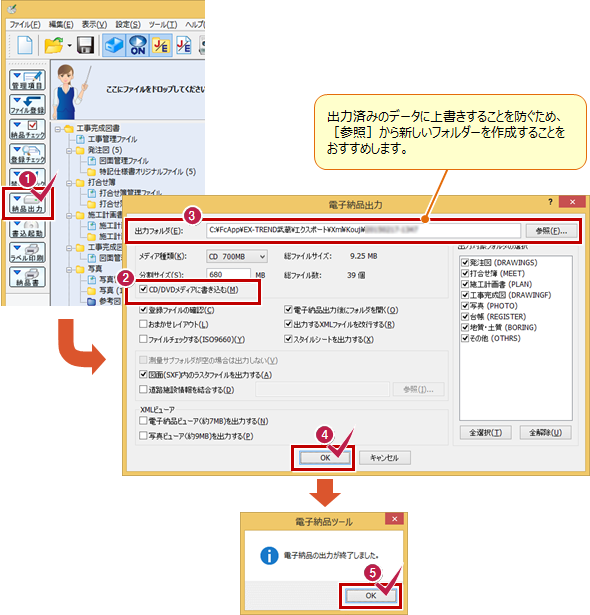Open the ファイル(F) menu
This screenshot has height=615, width=590.
coord(25,25)
